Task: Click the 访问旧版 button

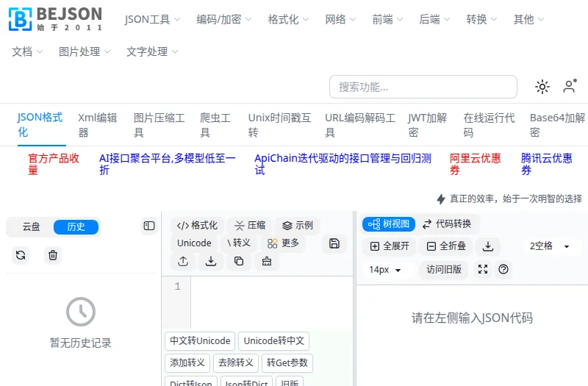Action: 444,269
